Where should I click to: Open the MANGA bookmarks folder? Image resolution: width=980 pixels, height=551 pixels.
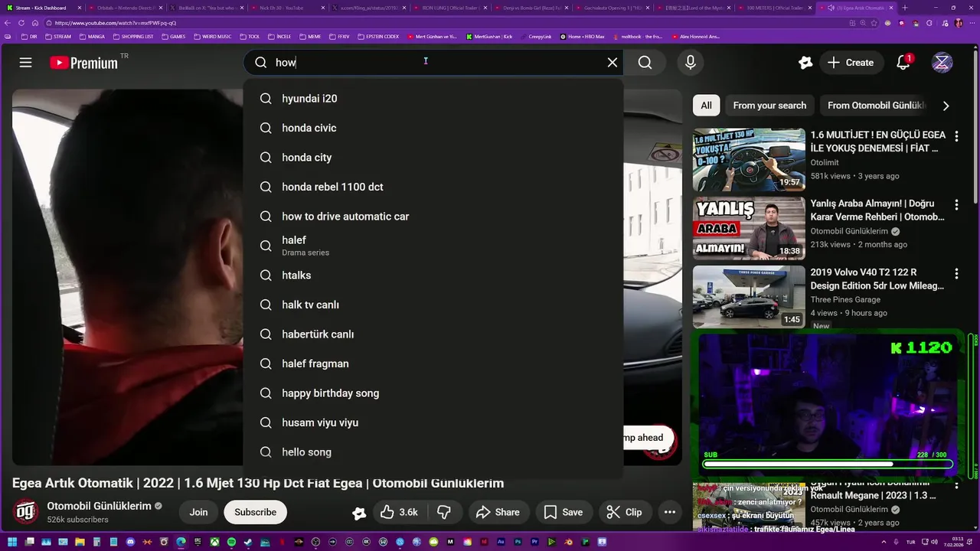92,36
